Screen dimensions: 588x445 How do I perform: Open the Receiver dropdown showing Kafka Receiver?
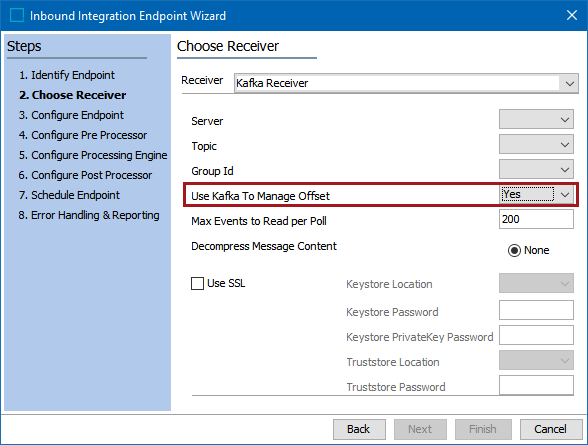point(406,83)
